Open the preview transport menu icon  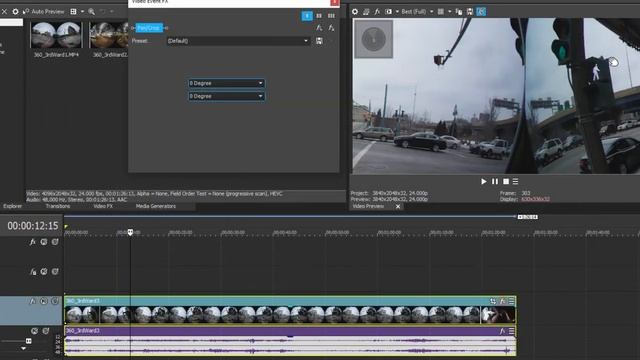tap(516, 181)
